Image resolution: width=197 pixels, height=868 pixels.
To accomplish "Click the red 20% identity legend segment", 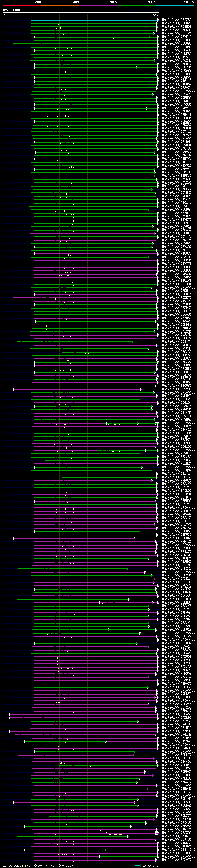I will (22, 6).
